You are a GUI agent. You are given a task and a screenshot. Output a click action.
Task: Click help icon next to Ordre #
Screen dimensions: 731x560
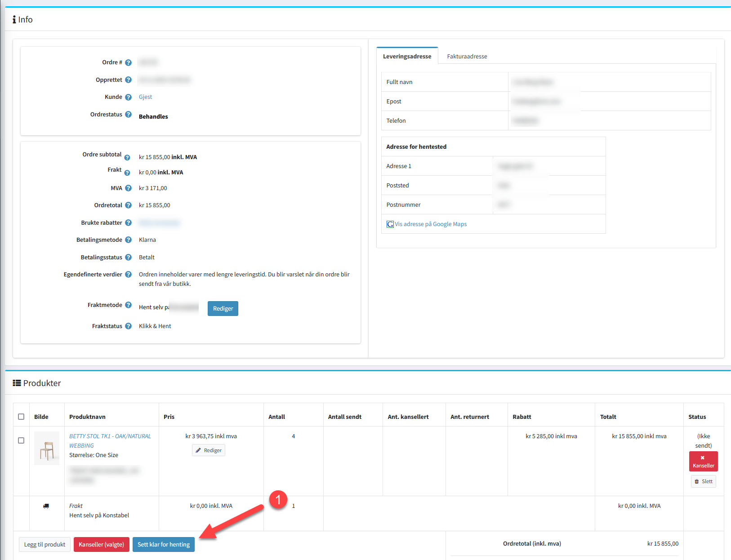128,63
